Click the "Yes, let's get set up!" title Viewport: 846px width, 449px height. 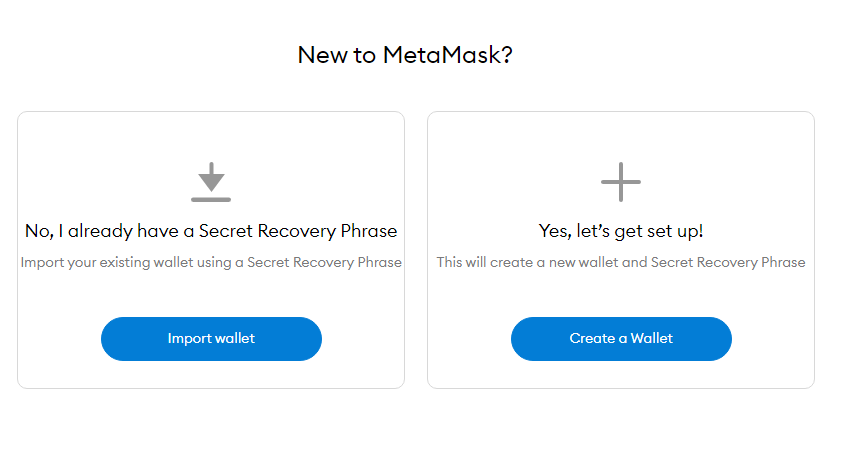tap(621, 231)
